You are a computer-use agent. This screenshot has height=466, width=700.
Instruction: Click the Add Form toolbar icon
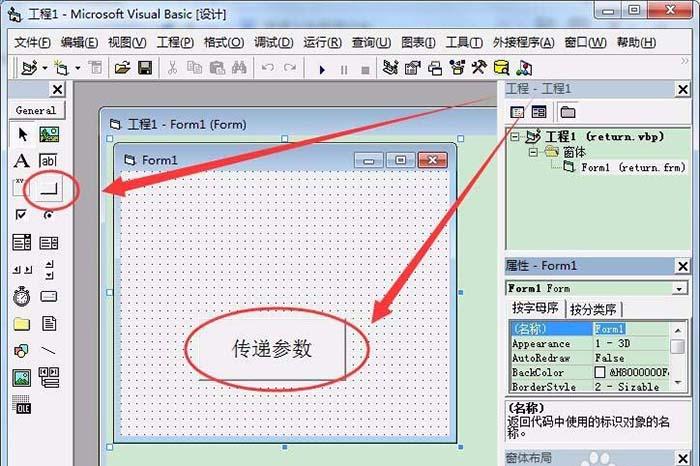(x=61, y=68)
